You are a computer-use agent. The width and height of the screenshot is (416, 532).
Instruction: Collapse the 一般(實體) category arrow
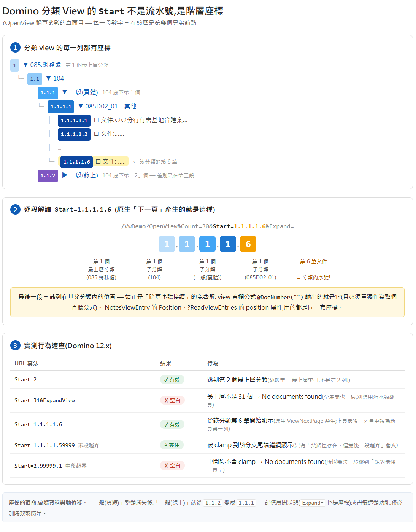point(65,92)
